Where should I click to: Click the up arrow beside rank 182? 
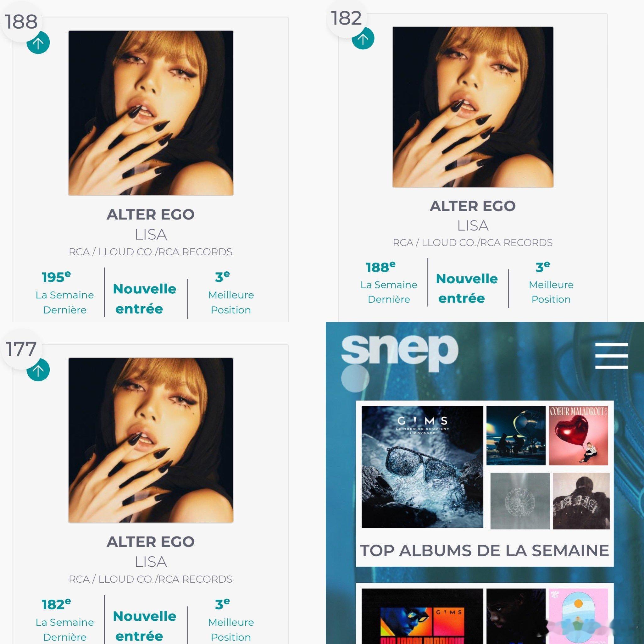click(363, 38)
